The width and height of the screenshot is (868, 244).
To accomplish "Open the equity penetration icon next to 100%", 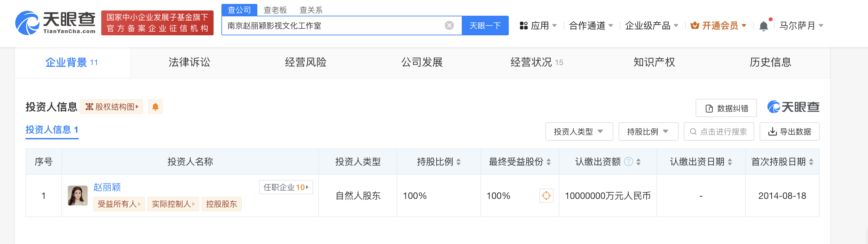I will click(546, 195).
